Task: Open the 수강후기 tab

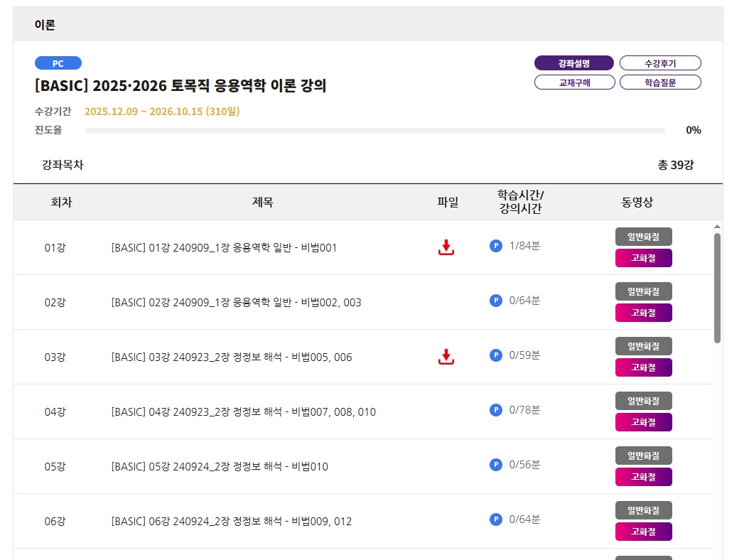Action: point(660,63)
